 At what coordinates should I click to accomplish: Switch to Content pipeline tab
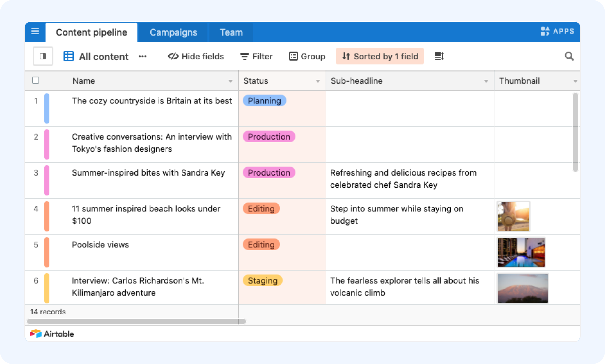coord(91,32)
